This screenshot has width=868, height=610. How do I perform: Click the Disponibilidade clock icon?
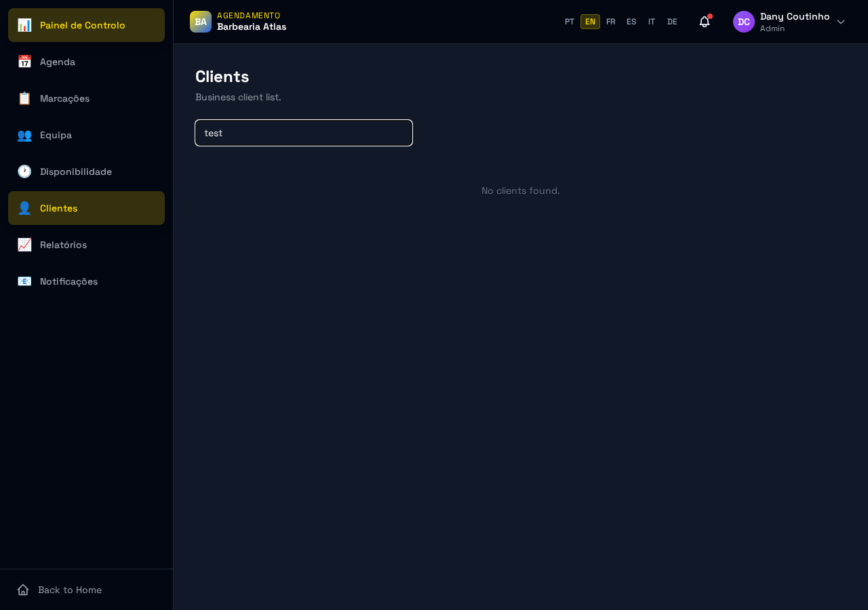pyautogui.click(x=24, y=171)
